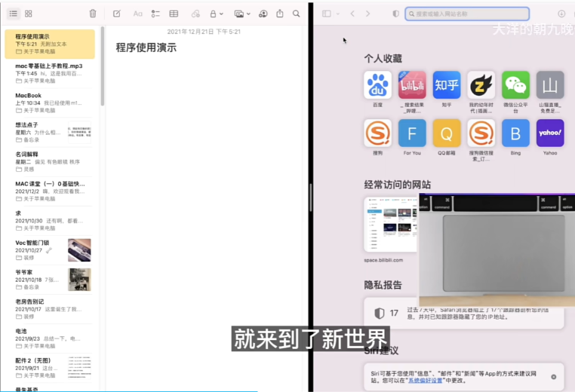Open the space.bilibili.com frequently visited thumbnail

[x=392, y=224]
